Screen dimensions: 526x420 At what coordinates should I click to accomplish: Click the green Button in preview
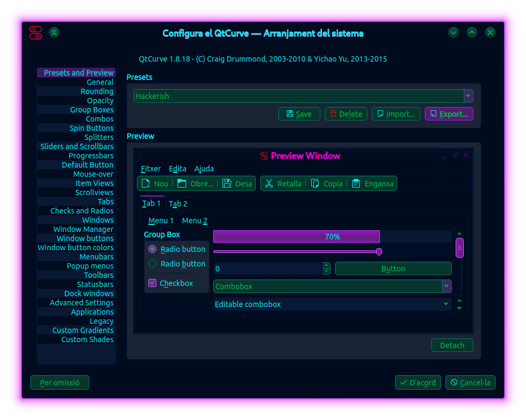pyautogui.click(x=393, y=269)
